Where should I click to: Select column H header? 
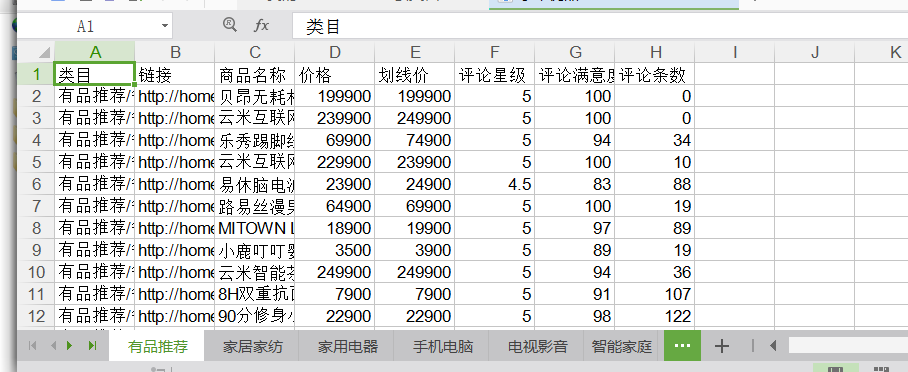654,52
